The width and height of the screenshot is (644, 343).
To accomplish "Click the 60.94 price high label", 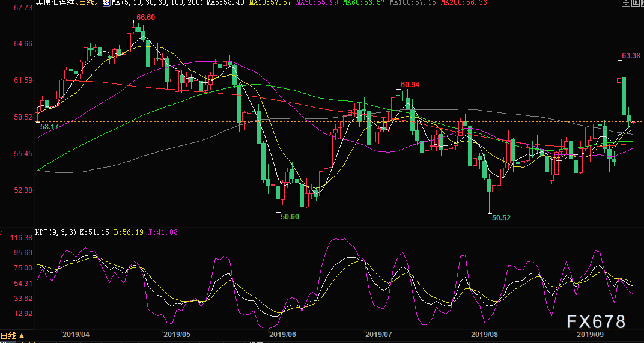I will (410, 85).
